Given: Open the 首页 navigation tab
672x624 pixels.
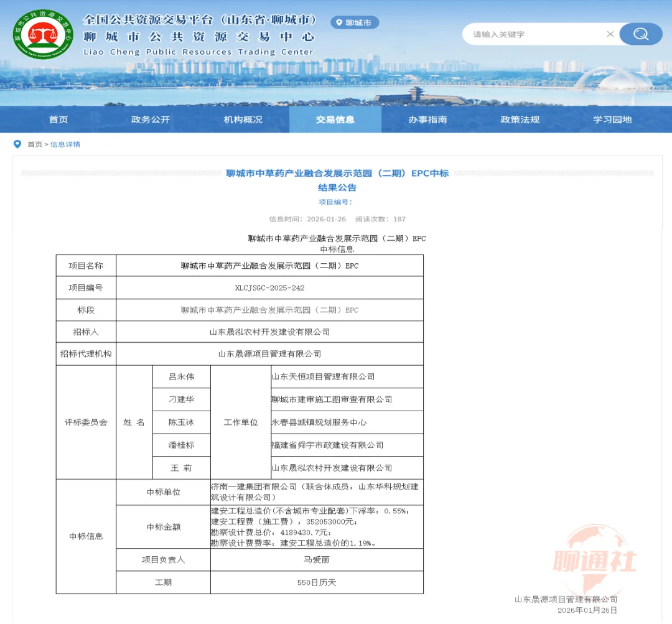Looking at the screenshot, I should click(58, 119).
